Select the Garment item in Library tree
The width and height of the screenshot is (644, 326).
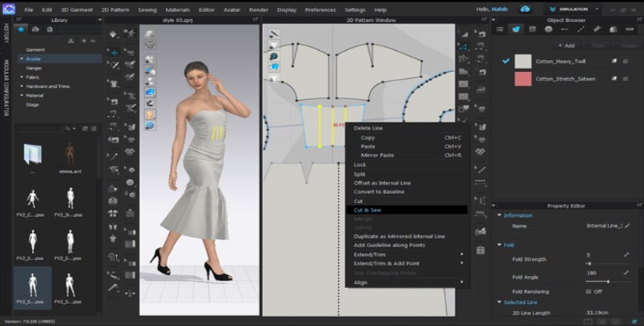point(36,50)
